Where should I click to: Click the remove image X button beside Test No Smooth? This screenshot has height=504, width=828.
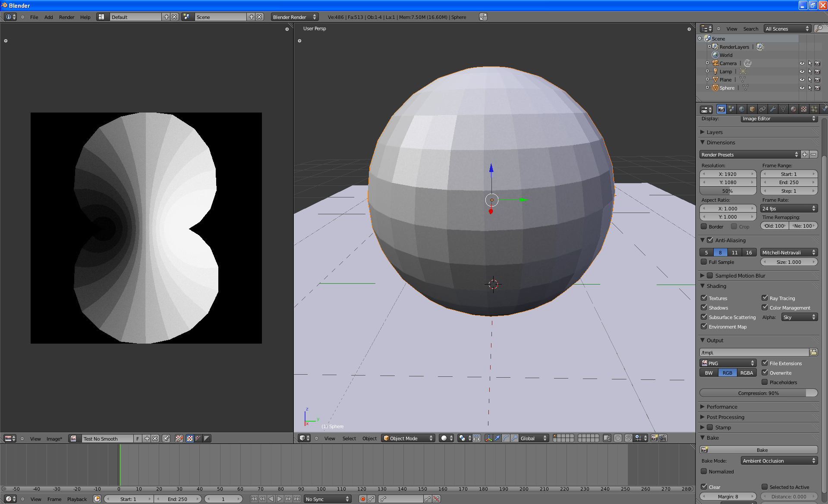pyautogui.click(x=155, y=438)
